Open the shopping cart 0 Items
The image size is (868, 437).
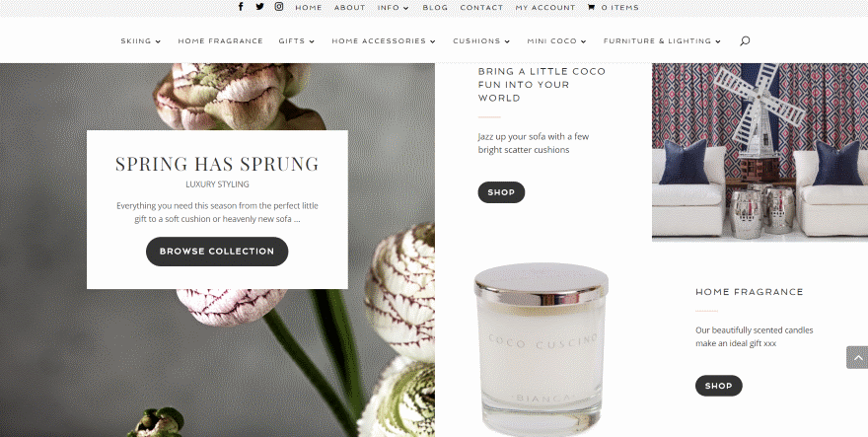click(613, 8)
